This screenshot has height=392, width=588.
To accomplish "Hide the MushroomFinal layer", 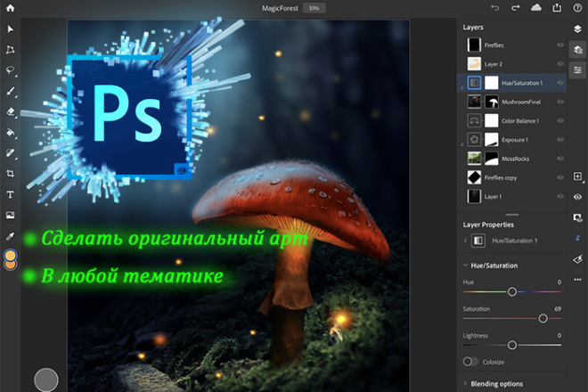I will pyautogui.click(x=560, y=102).
